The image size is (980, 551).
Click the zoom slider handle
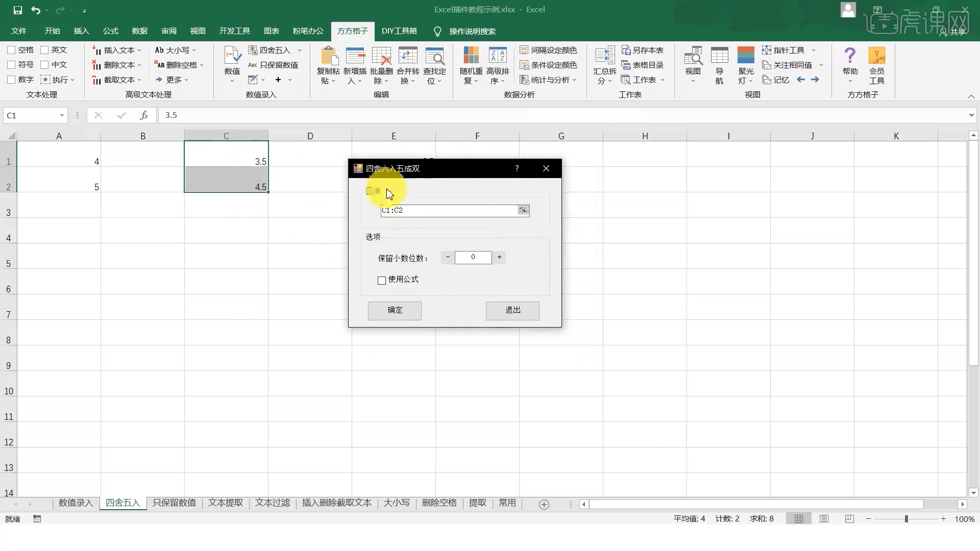(x=906, y=519)
